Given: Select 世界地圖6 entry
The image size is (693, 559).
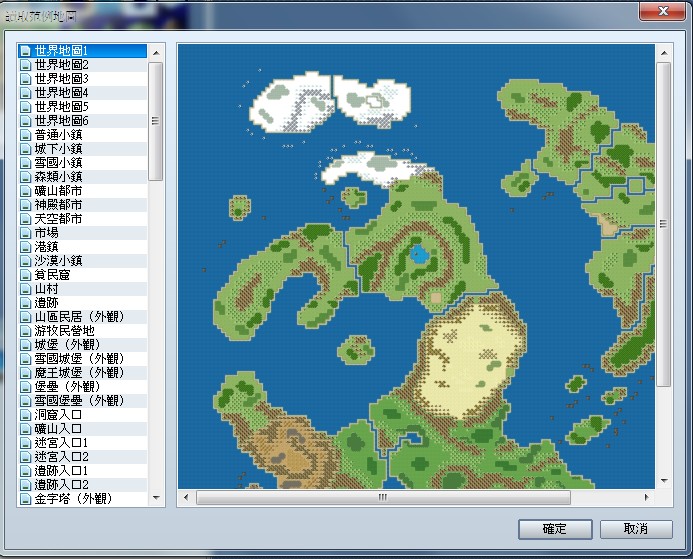Looking at the screenshot, I should point(83,121).
